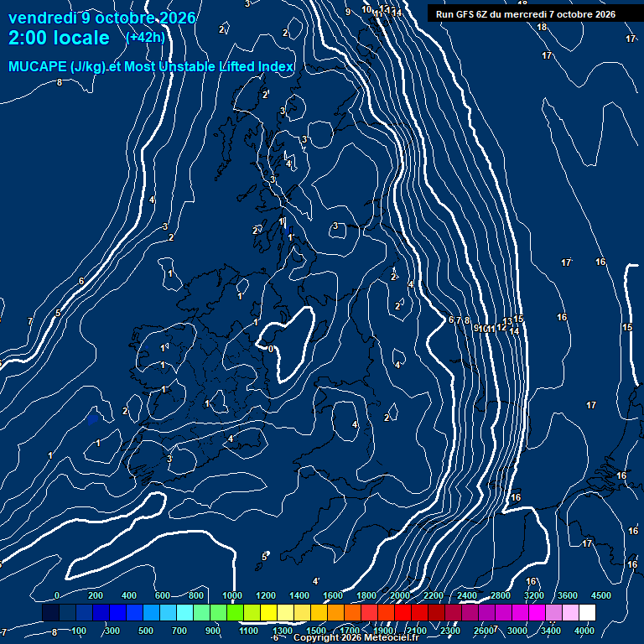Click the cyan swatch between 700 and 800
Image resolution: width=644 pixels, height=644 pixels.
pyautogui.click(x=184, y=612)
